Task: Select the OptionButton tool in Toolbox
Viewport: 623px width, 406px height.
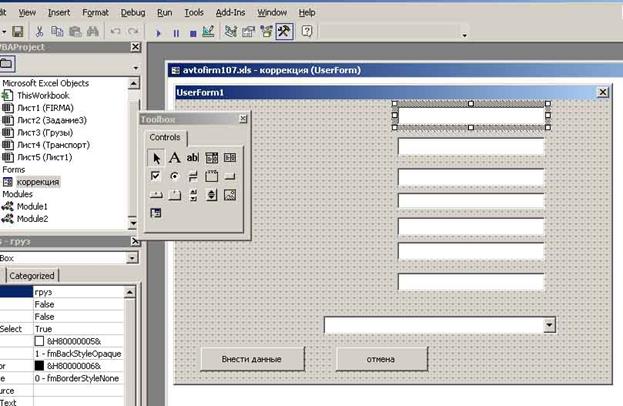Action: (x=174, y=176)
